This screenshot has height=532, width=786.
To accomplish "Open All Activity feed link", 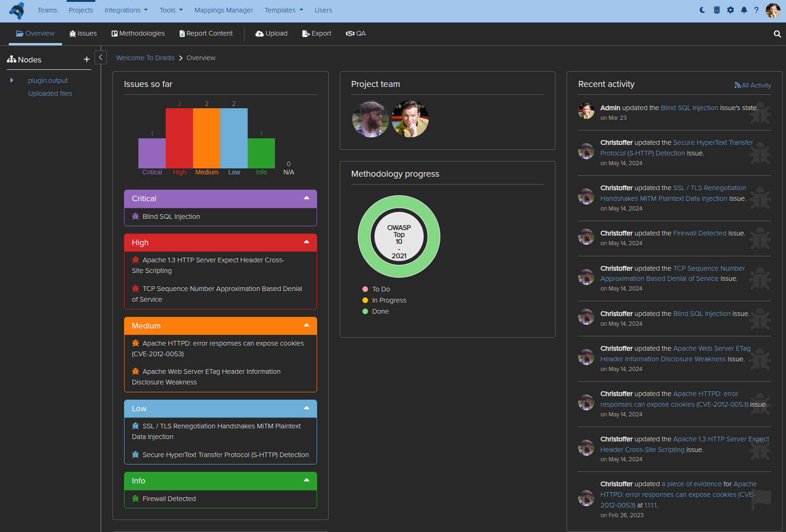I will coord(753,85).
